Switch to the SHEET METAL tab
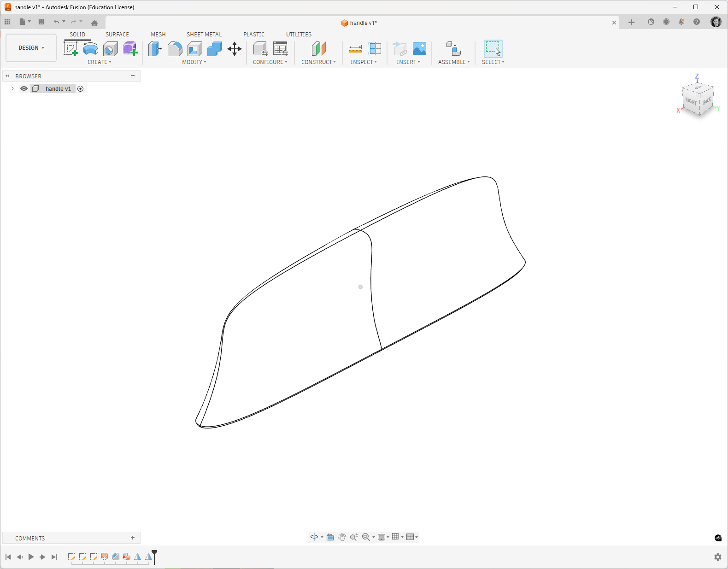This screenshot has height=569, width=728. [x=204, y=35]
